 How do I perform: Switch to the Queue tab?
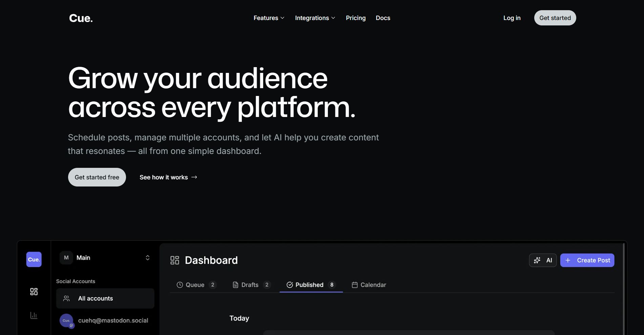(196, 285)
